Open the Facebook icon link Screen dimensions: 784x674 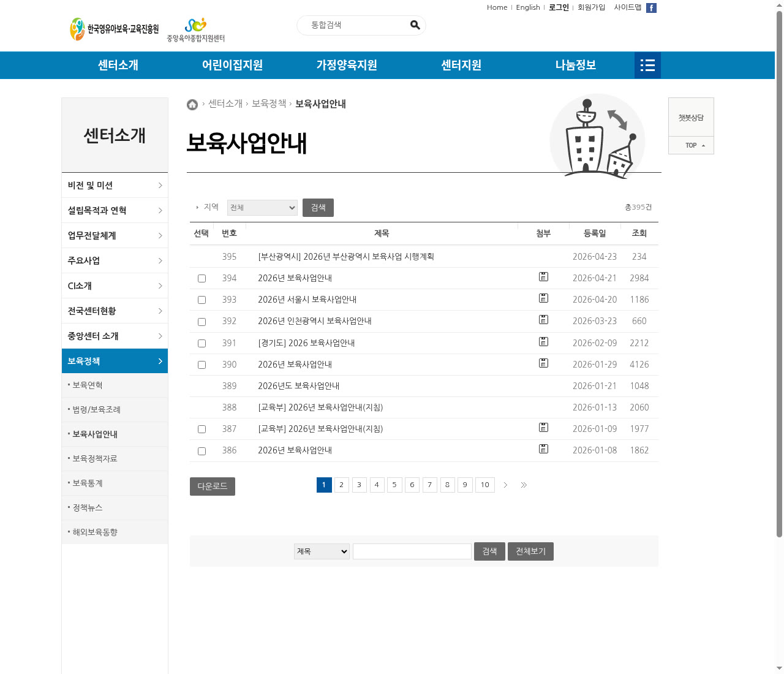coord(651,8)
